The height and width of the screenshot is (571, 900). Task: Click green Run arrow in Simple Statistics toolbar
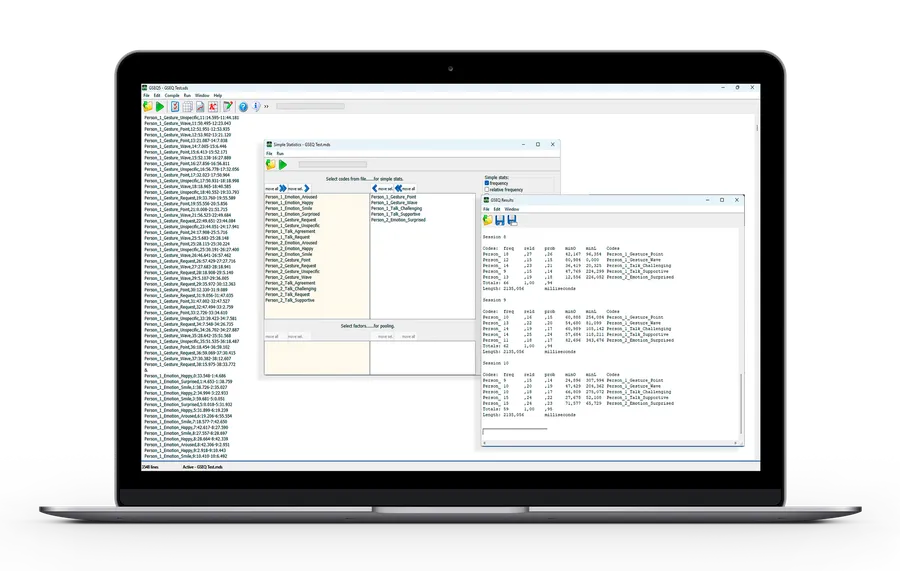coord(283,165)
